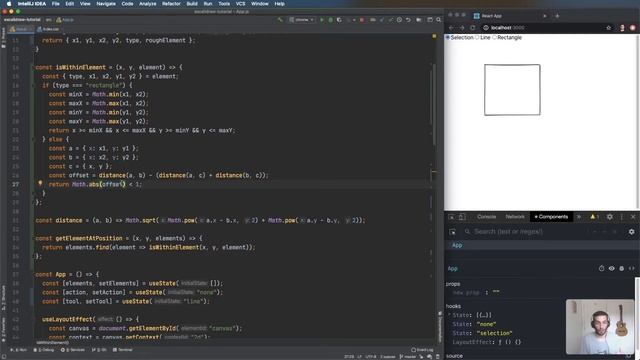Open the IntelliJ IDEA application menu

point(31,4)
